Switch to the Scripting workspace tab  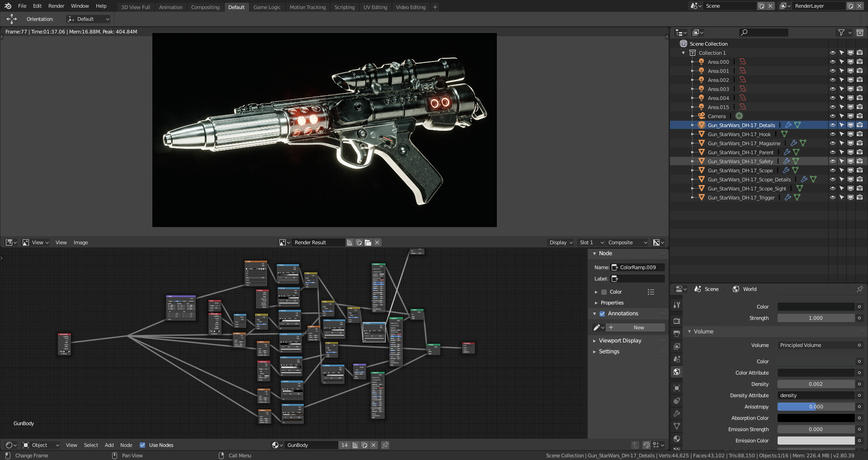[x=344, y=7]
